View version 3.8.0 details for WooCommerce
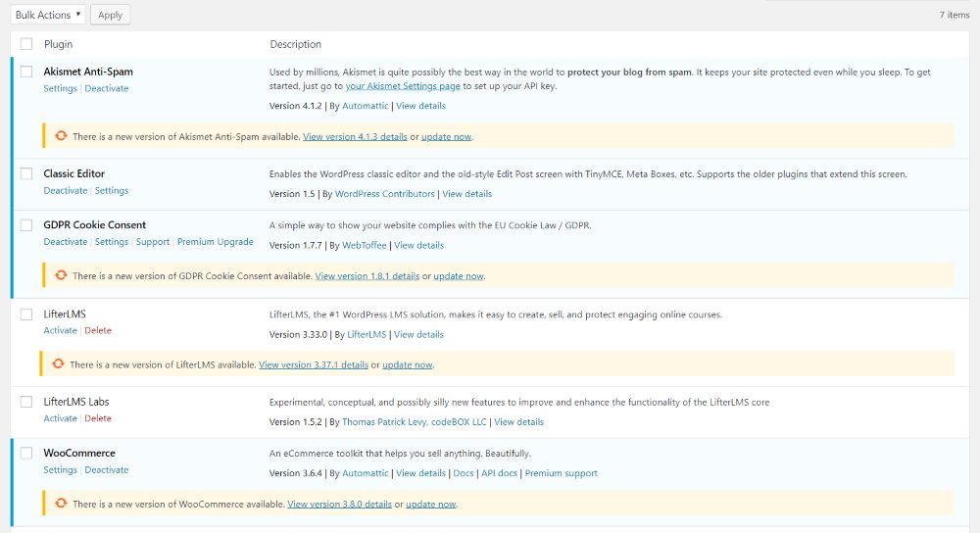 click(x=339, y=504)
